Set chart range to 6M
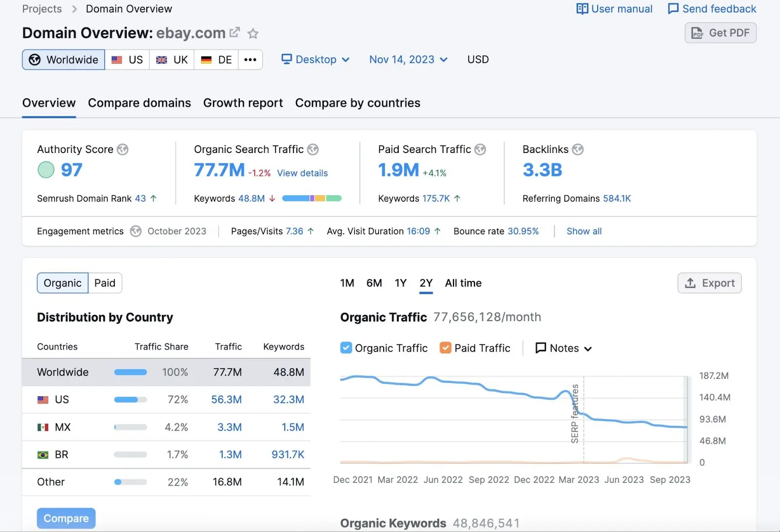 click(374, 283)
